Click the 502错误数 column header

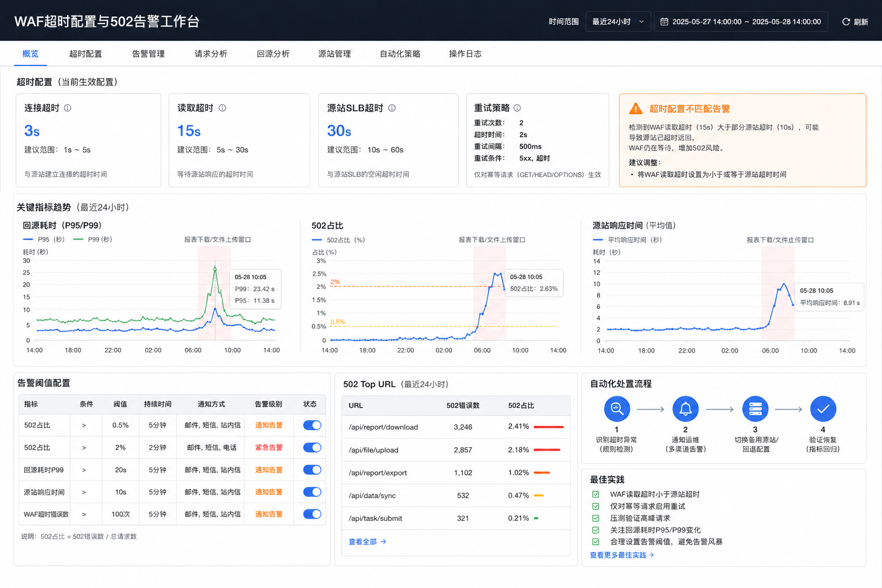tap(463, 405)
